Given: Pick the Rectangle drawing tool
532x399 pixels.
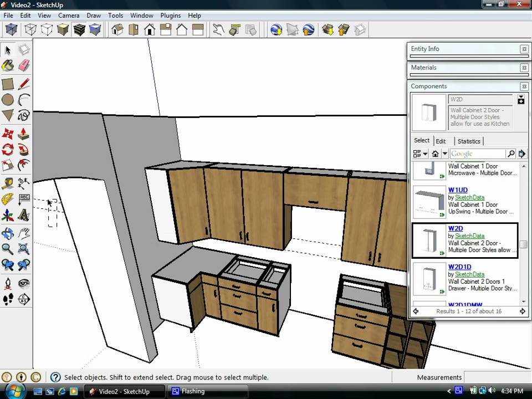Looking at the screenshot, I should point(8,84).
